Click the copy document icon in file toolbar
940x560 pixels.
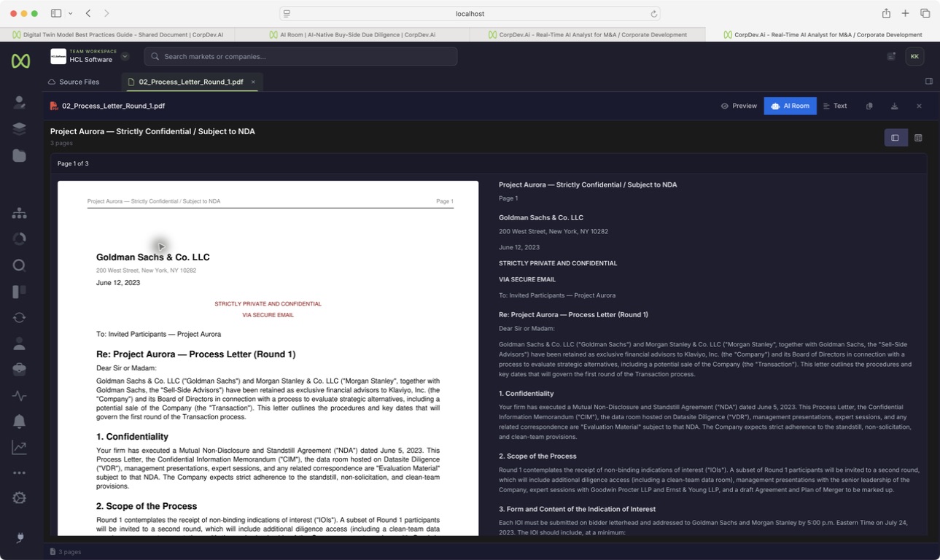(x=869, y=106)
